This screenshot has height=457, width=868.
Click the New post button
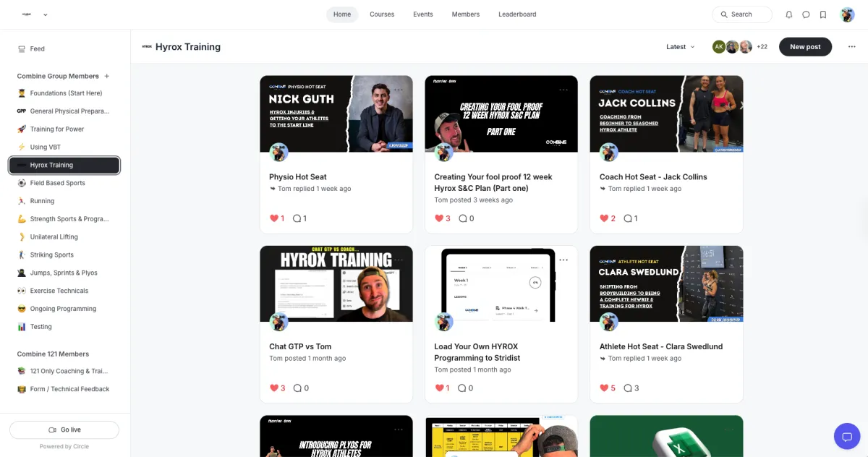[x=805, y=47]
